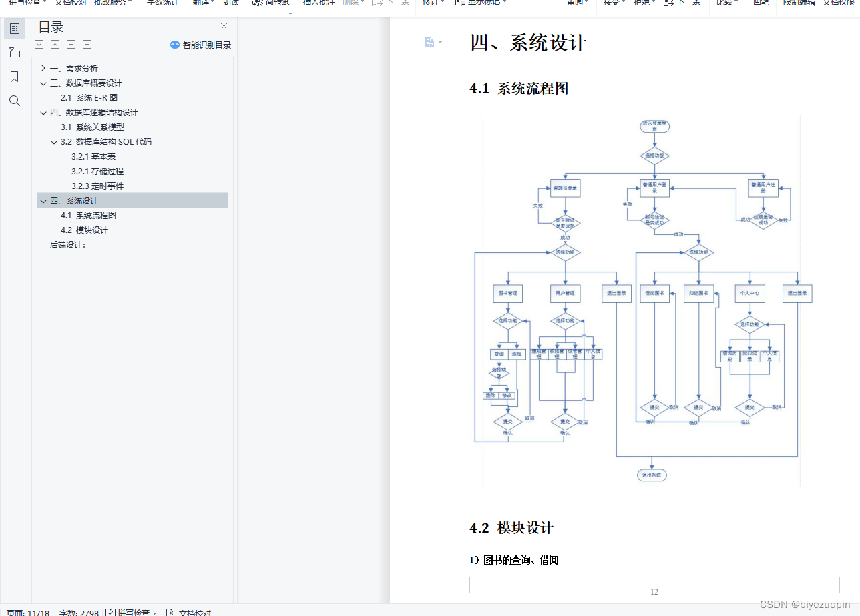Click 智能识别目录 smart outline button

[x=201, y=45]
